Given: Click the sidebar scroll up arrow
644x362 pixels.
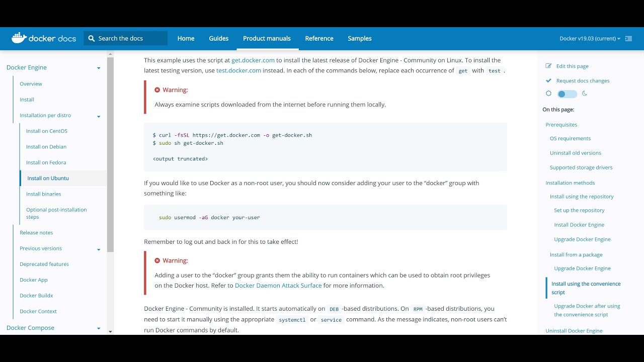Looking at the screenshot, I should click(110, 54).
